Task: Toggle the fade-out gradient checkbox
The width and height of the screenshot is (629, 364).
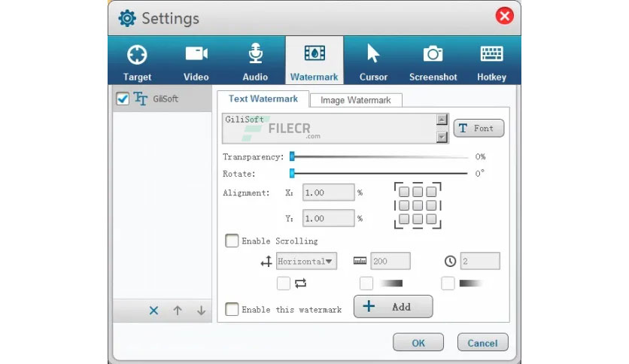Action: [448, 284]
